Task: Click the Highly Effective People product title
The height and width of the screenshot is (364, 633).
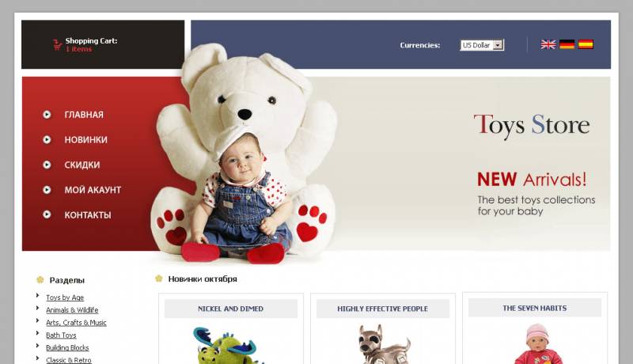Action: [382, 309]
